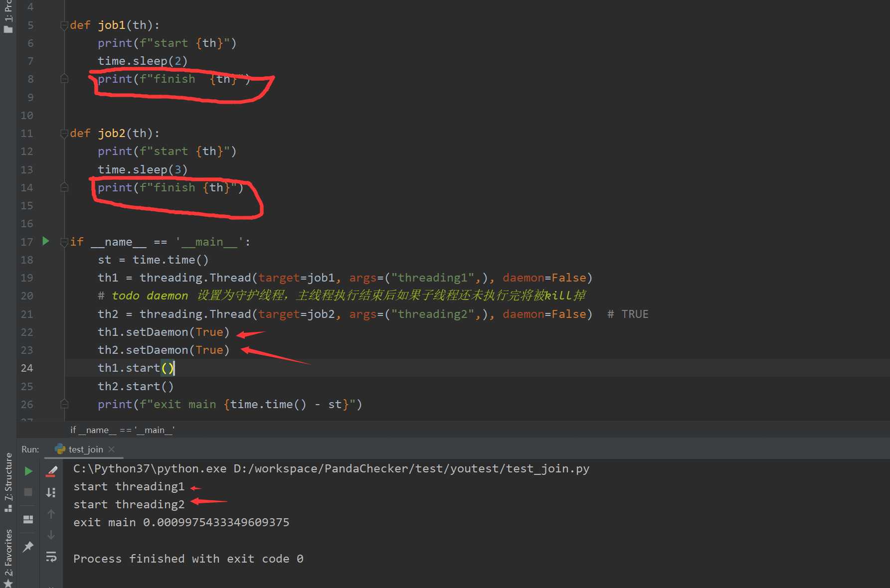Screen dimensions: 890x588
Task: Open the Favorites tool window tab
Action: (x=8, y=558)
